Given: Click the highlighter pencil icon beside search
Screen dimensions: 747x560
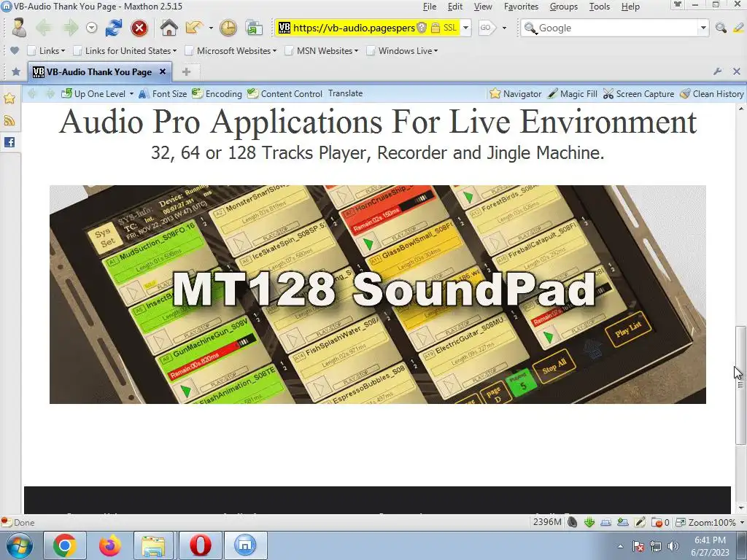Looking at the screenshot, I should [738, 28].
